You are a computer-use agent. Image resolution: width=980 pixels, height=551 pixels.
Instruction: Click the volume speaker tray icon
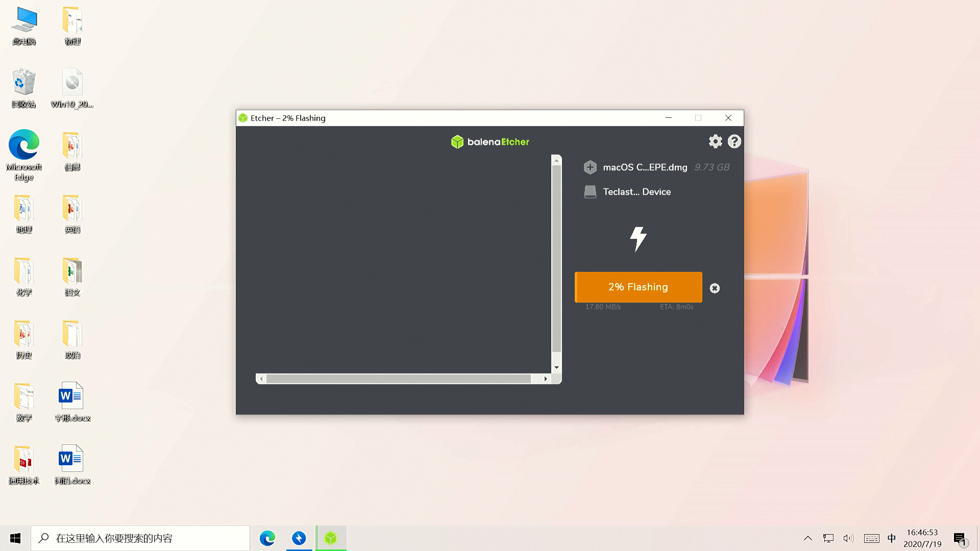[x=848, y=538]
